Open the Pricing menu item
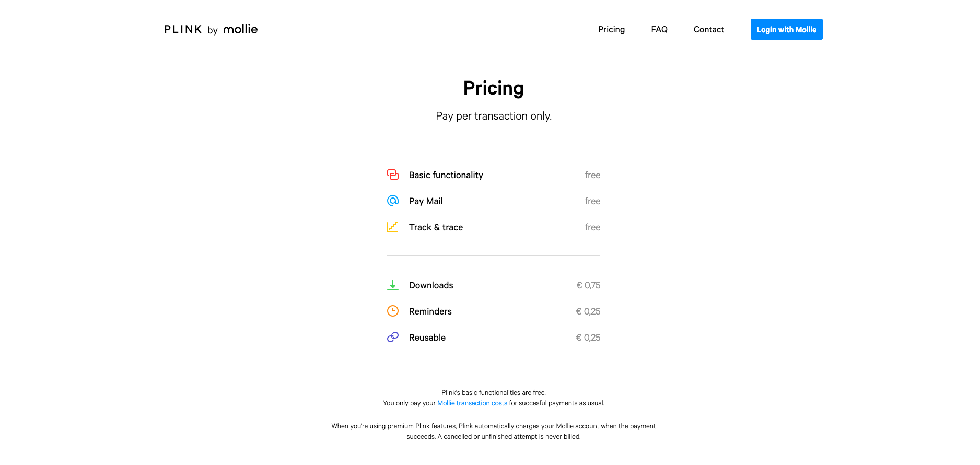Image resolution: width=980 pixels, height=465 pixels. pyautogui.click(x=611, y=29)
